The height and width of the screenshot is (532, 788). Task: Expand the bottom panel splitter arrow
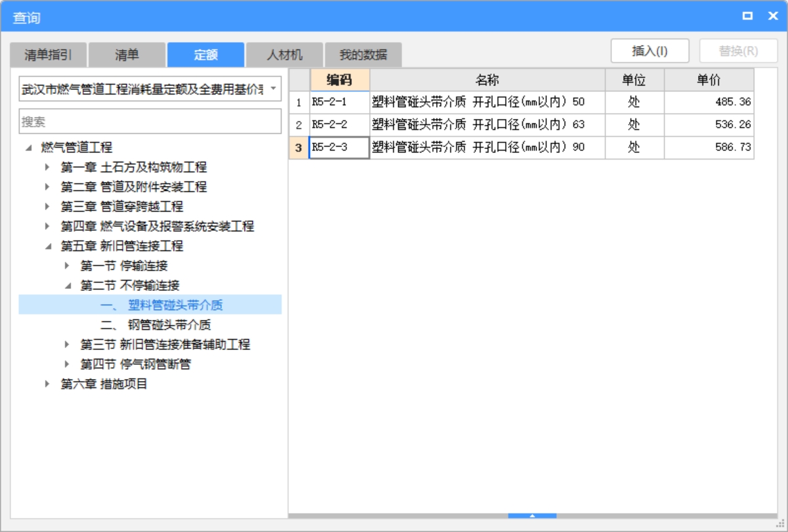[533, 516]
